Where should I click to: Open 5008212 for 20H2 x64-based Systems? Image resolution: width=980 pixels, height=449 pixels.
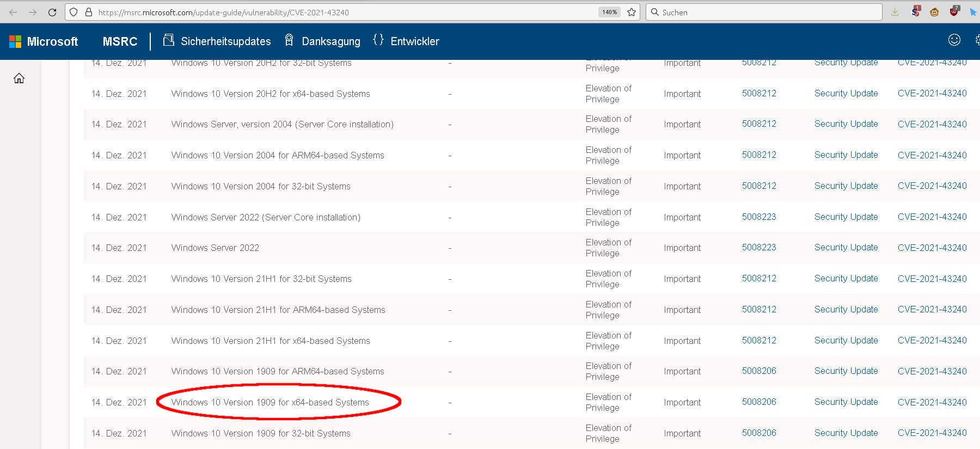click(759, 93)
